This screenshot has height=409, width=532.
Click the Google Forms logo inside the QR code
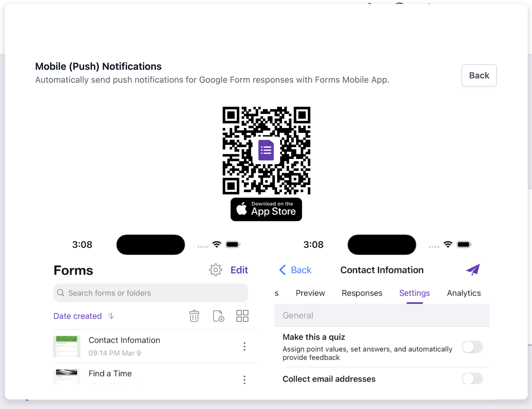(x=266, y=150)
